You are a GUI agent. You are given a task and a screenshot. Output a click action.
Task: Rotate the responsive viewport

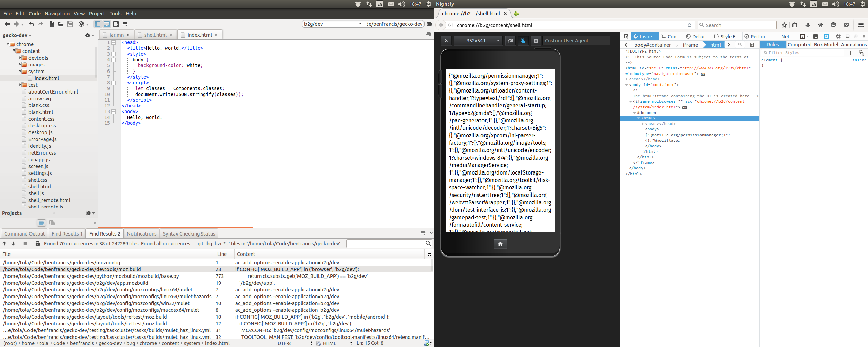tap(510, 41)
